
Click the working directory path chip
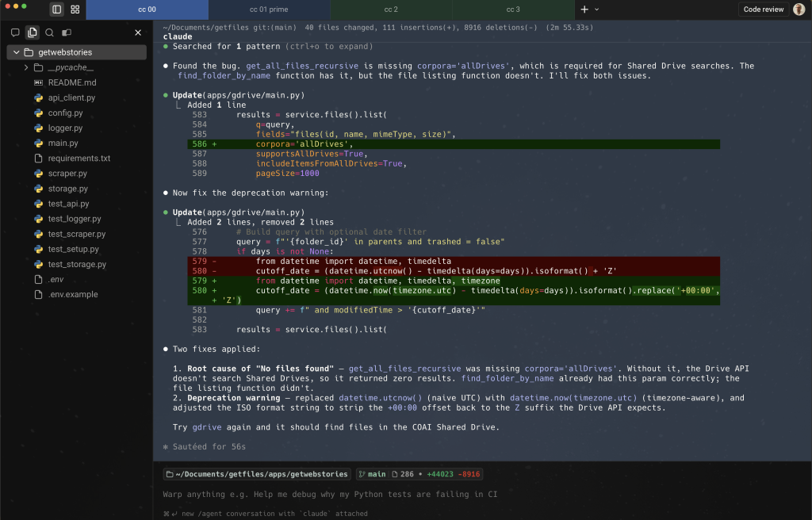(x=257, y=474)
